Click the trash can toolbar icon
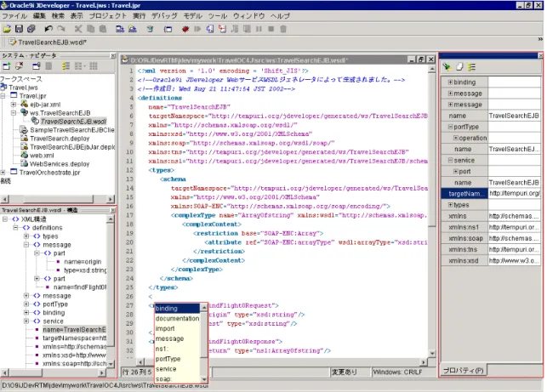547x392 pixels. pyautogui.click(x=283, y=29)
